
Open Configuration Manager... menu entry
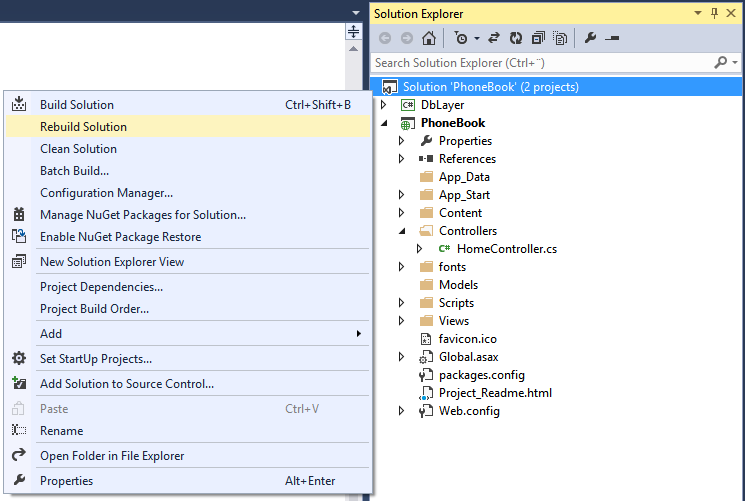pyautogui.click(x=188, y=193)
